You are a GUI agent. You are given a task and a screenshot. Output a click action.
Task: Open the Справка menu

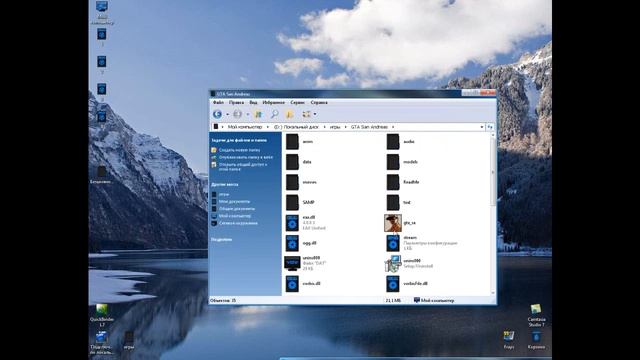click(319, 102)
